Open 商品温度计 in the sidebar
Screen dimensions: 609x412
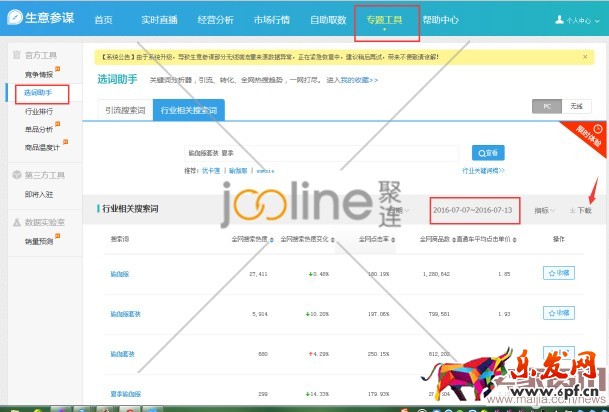pos(42,148)
